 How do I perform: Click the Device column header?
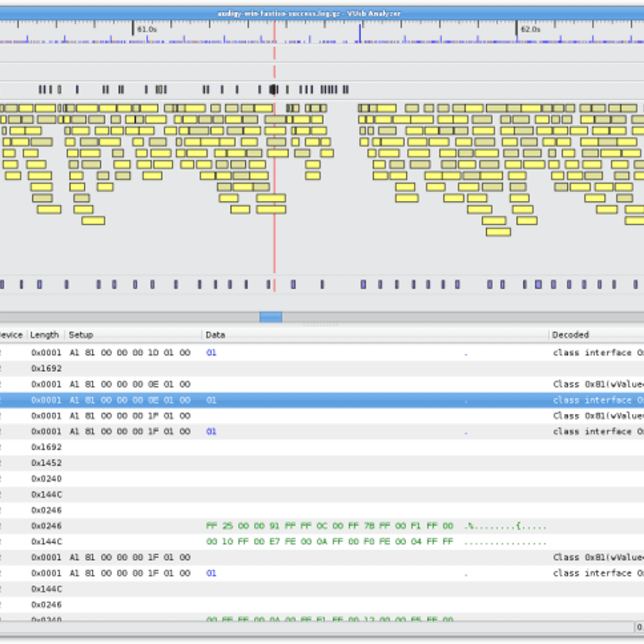click(11, 334)
